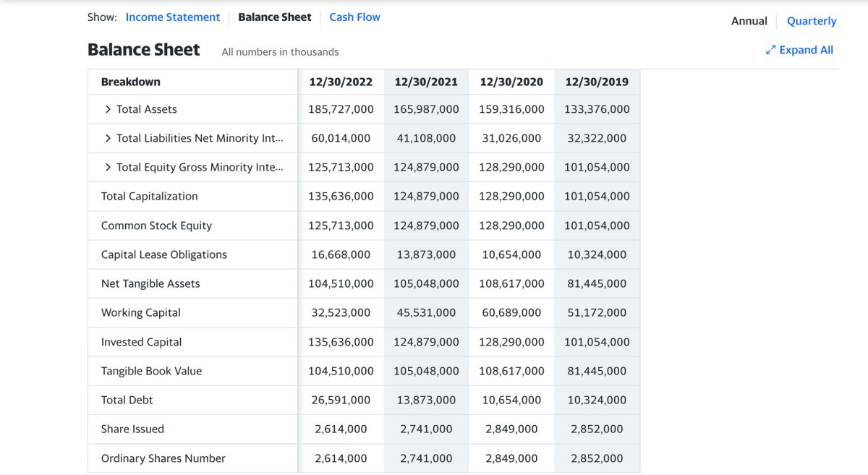Click the Share Issued row label
The height and width of the screenshot is (475, 868).
[x=133, y=429]
